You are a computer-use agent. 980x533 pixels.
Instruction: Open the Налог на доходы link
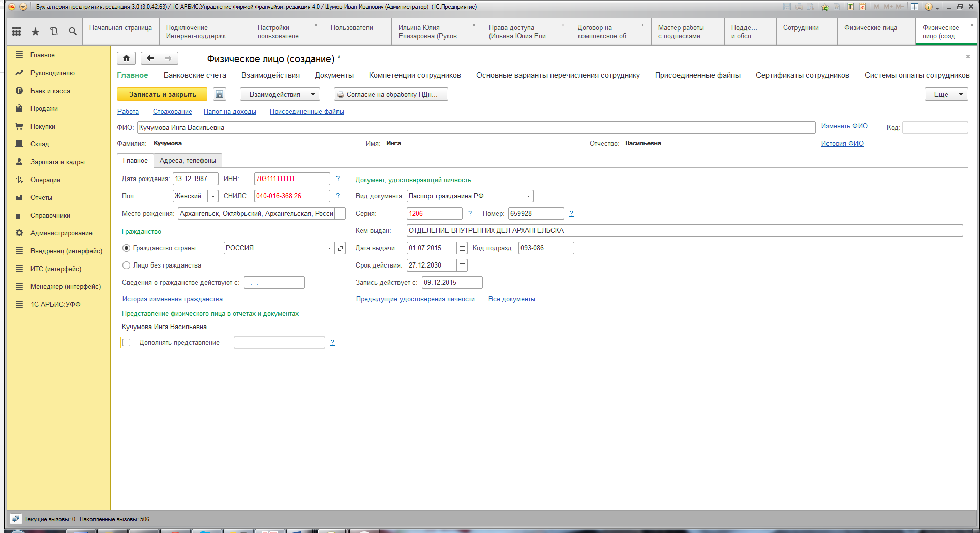(230, 112)
